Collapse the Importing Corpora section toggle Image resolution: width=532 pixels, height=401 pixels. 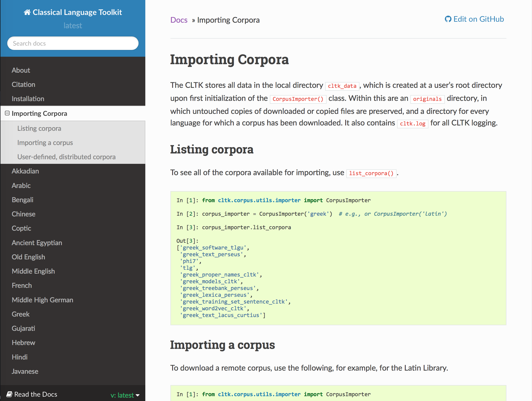7,113
